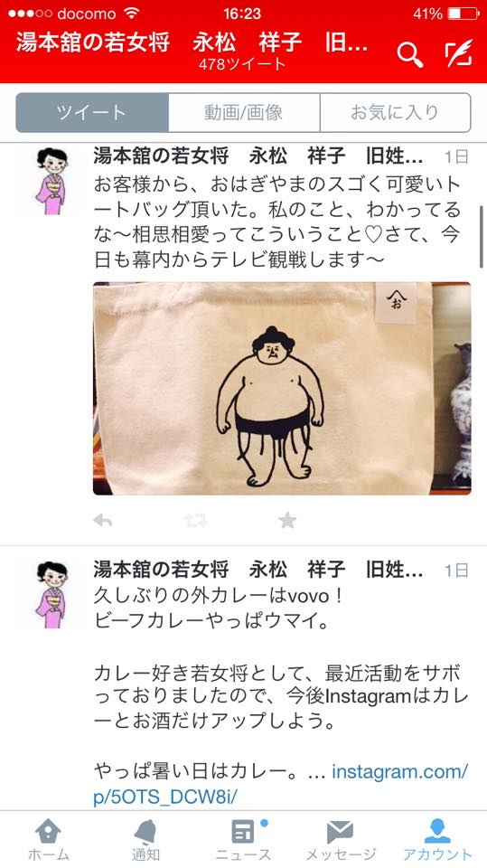Tap the search magnifier icon in header
Screen dimensions: 487x868
pyautogui.click(x=409, y=54)
